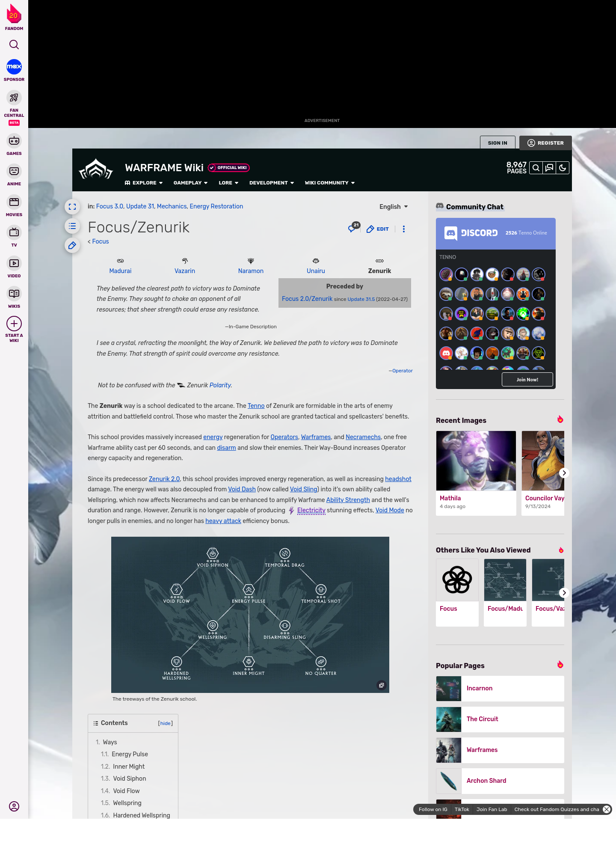Expand the Lore menu
The image size is (616, 856).
click(228, 183)
